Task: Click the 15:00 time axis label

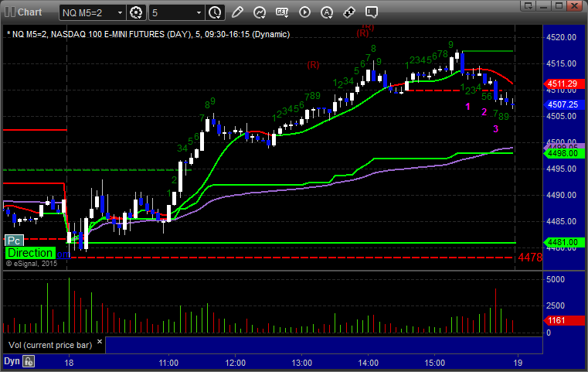Action: (x=434, y=363)
